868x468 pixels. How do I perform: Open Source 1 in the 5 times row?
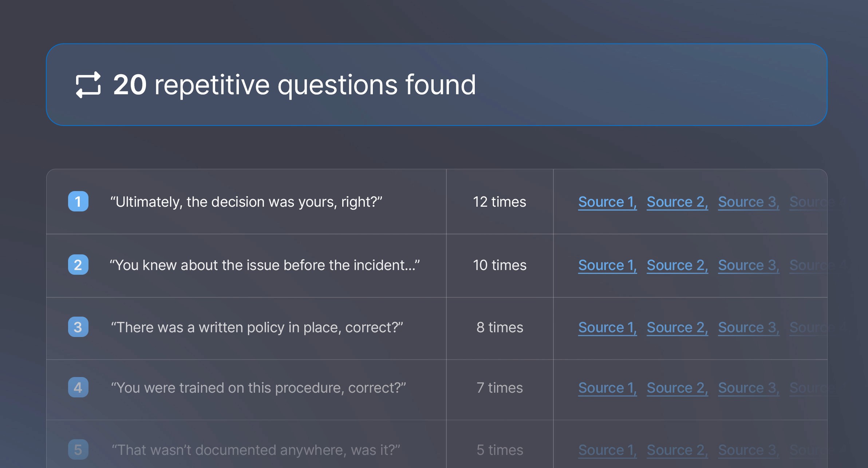[607, 450]
